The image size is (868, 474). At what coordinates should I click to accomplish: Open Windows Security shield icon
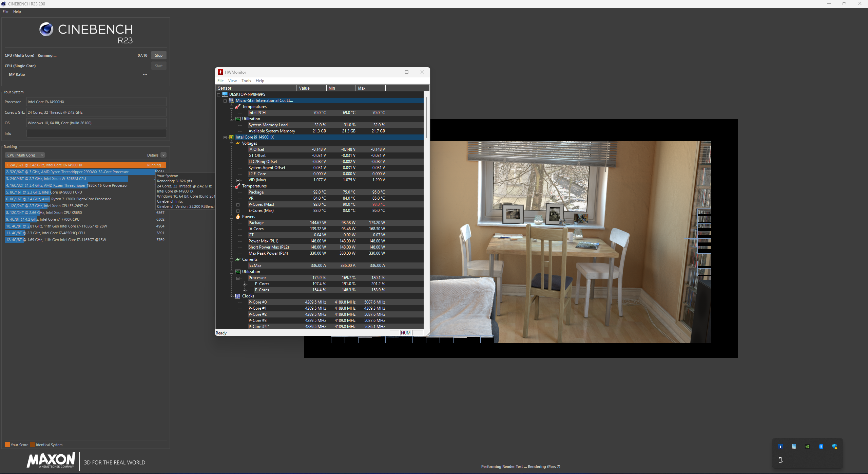[x=835, y=446]
